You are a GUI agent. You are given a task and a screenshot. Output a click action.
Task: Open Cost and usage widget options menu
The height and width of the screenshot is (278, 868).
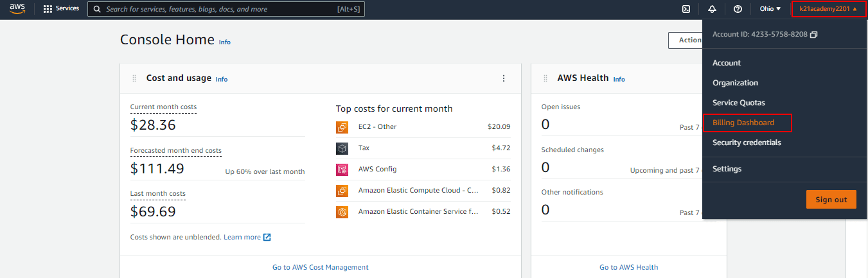point(504,78)
